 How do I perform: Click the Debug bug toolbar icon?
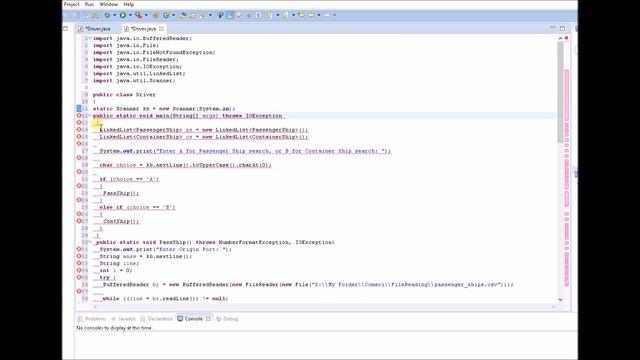[107, 15]
